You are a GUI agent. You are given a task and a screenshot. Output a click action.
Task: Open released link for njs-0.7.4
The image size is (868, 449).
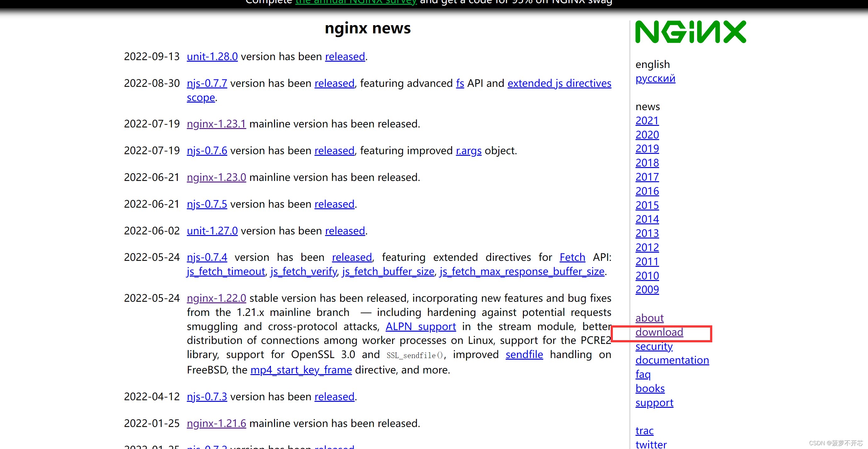point(352,257)
